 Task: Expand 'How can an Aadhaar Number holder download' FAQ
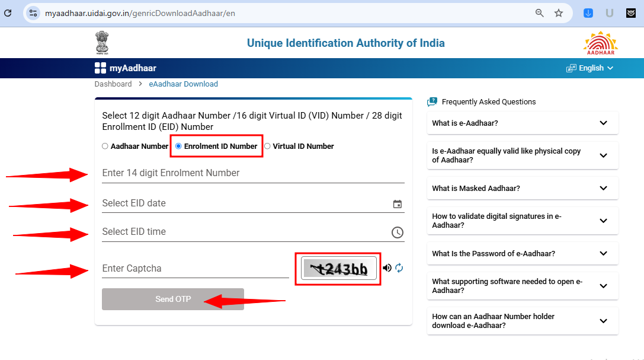pyautogui.click(x=523, y=321)
